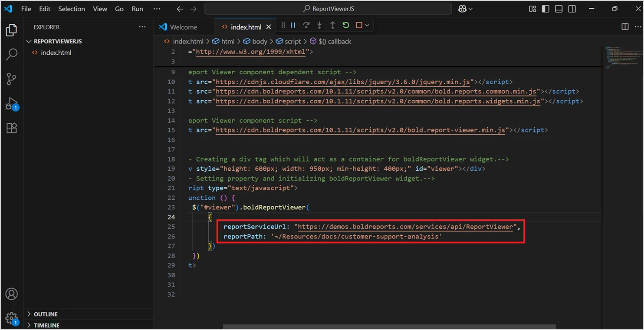Click the debug Step Over icon
The image size is (644, 330).
pyautogui.click(x=306, y=26)
